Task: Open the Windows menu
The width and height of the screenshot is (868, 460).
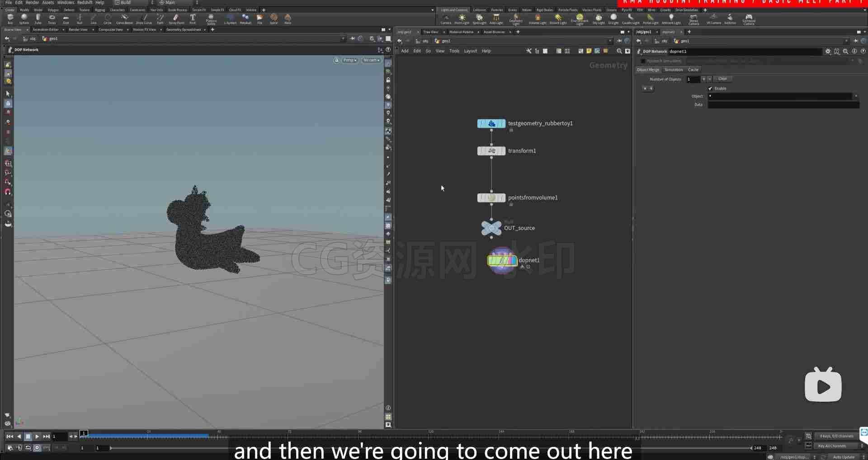Action: click(x=66, y=3)
